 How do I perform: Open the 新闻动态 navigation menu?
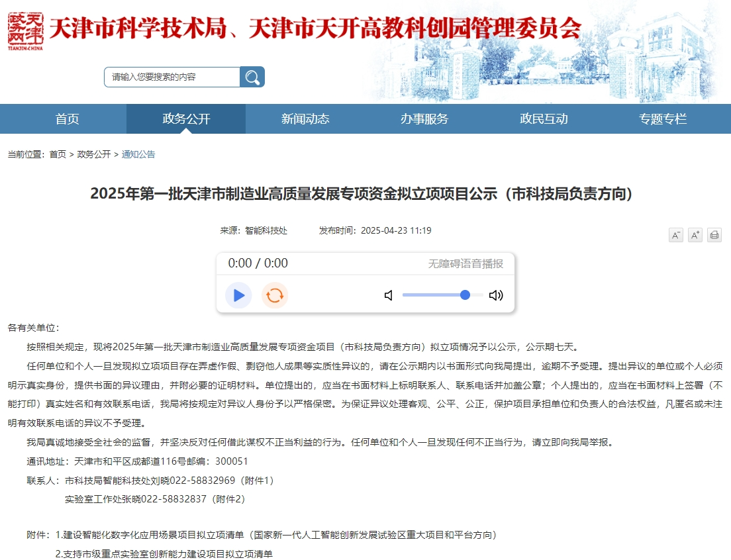[x=305, y=118]
